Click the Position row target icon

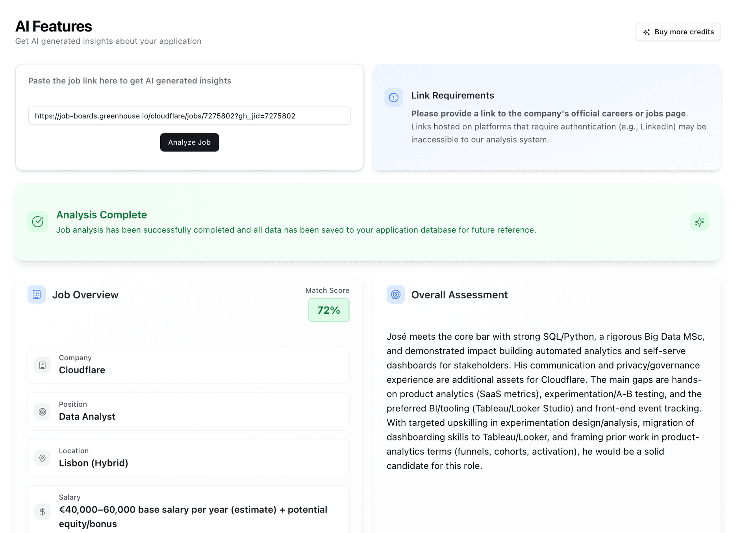(43, 412)
